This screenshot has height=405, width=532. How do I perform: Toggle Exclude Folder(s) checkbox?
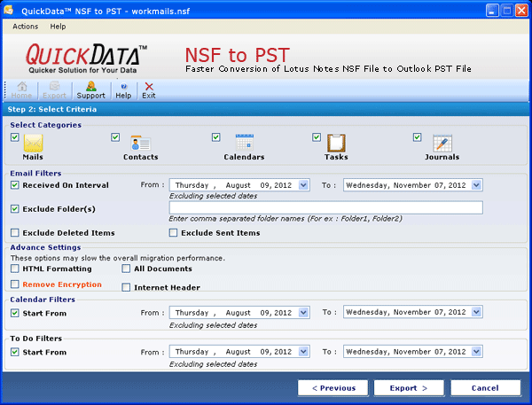click(14, 209)
